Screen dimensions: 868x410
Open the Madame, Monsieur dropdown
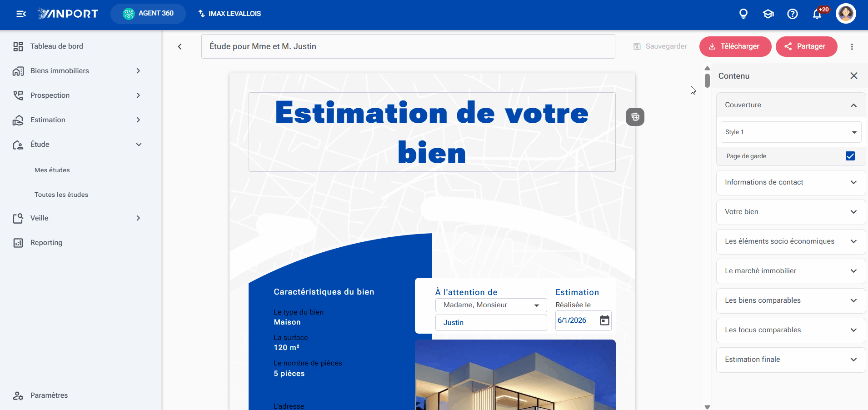tap(491, 305)
